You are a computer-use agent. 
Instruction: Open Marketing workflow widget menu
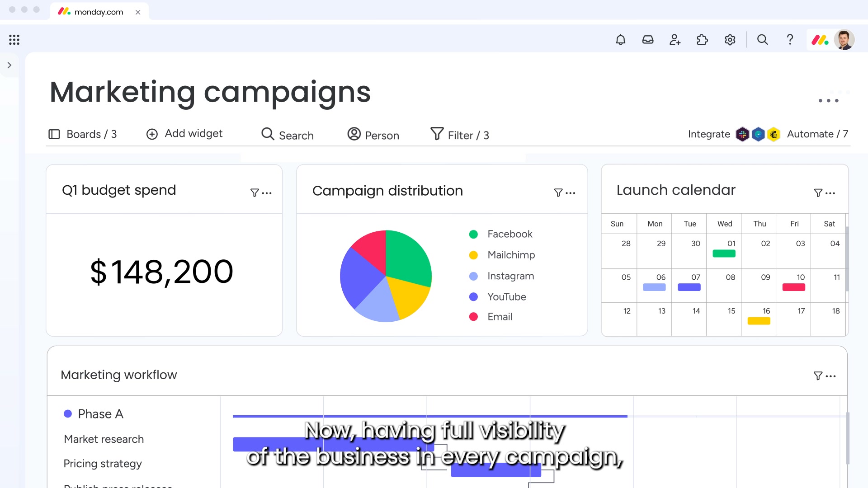[x=831, y=376]
